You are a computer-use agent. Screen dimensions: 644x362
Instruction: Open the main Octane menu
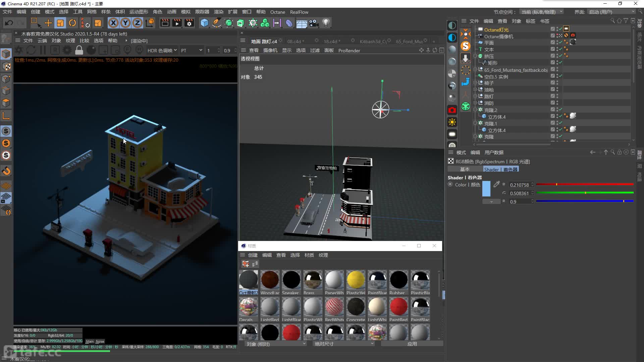278,12
